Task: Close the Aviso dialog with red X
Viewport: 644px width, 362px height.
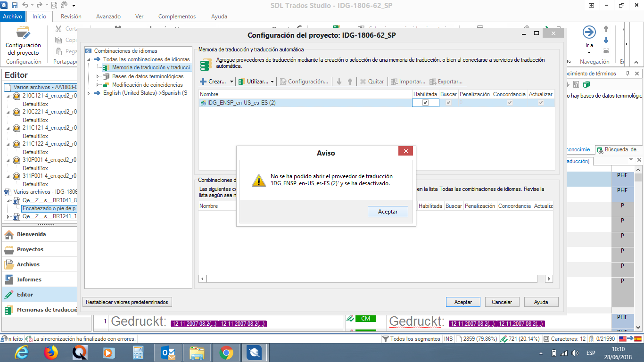Action: tap(405, 151)
